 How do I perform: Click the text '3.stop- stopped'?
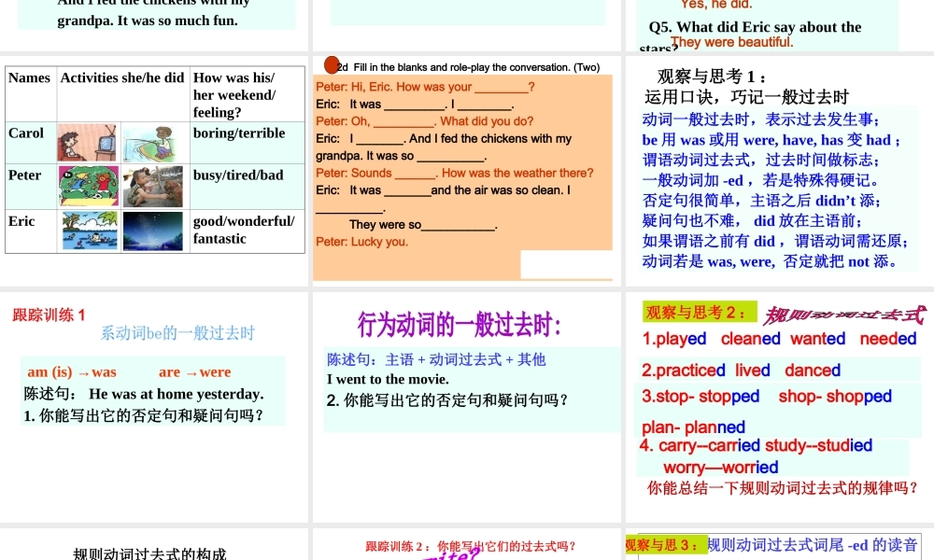pyautogui.click(x=700, y=397)
